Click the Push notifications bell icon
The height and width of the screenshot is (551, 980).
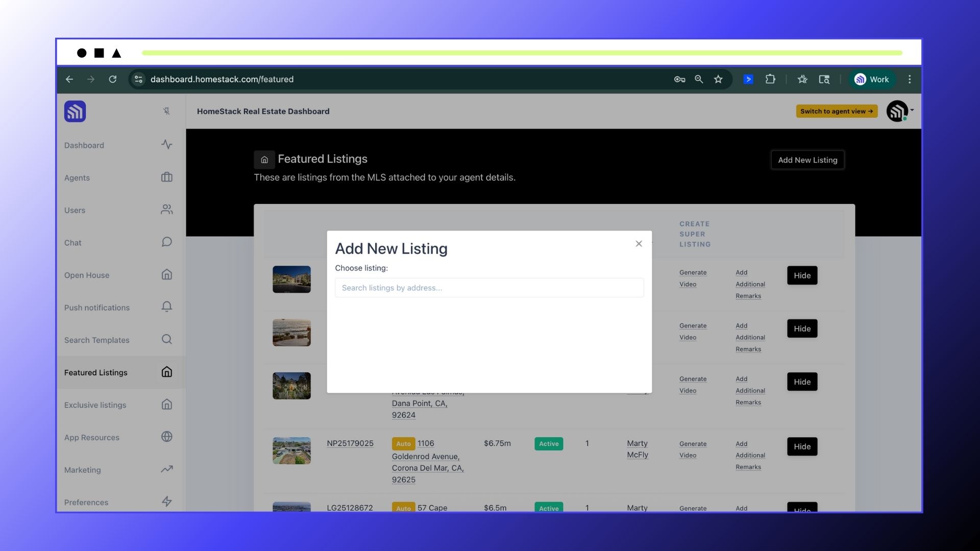[x=166, y=307]
